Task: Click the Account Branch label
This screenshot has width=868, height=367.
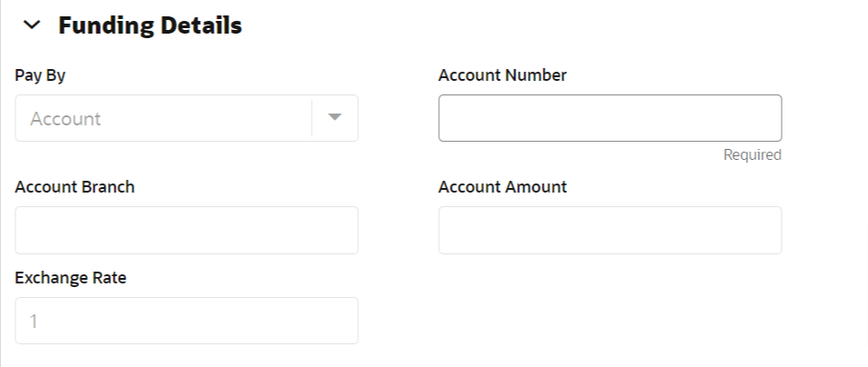Action: pos(75,187)
